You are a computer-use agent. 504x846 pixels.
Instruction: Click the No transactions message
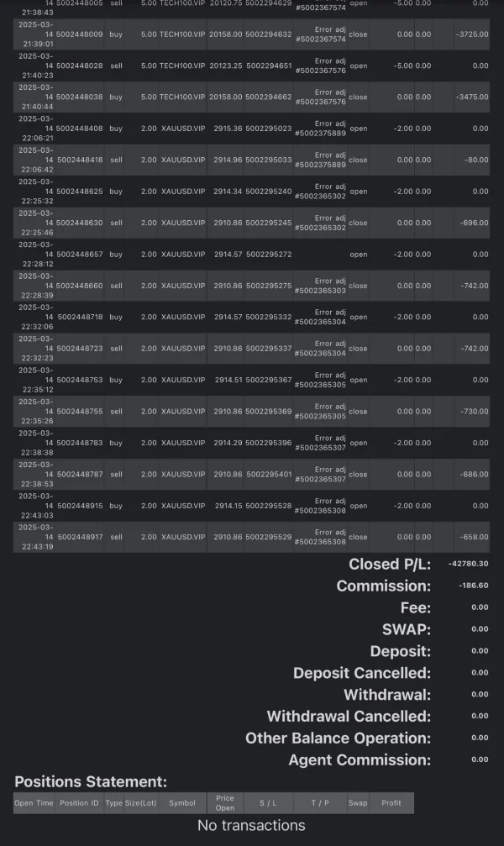pyautogui.click(x=251, y=825)
